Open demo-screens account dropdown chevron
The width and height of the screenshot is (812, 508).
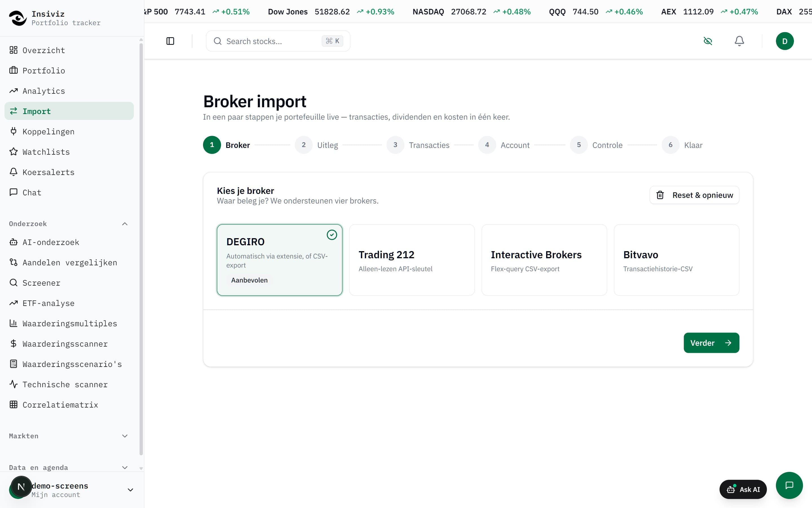coord(131,490)
